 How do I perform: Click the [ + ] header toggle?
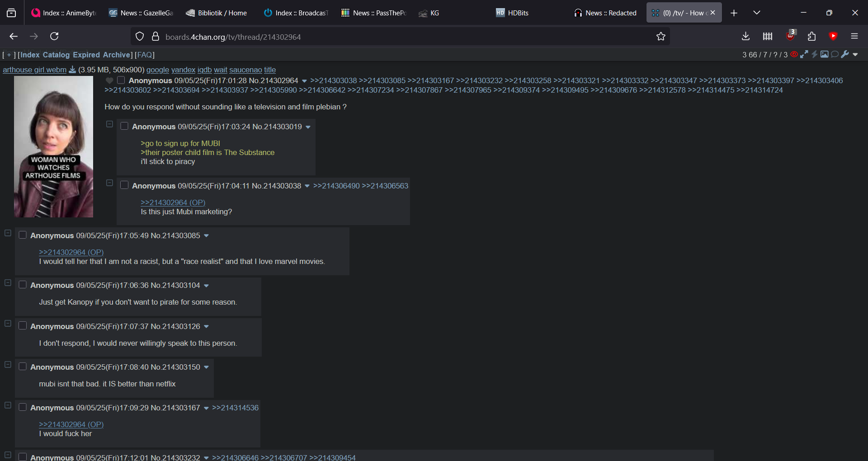(x=9, y=55)
